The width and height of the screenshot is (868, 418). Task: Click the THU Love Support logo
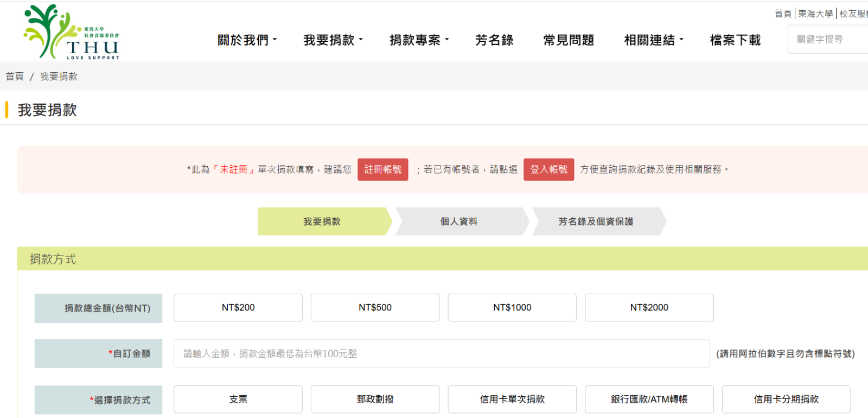71,33
